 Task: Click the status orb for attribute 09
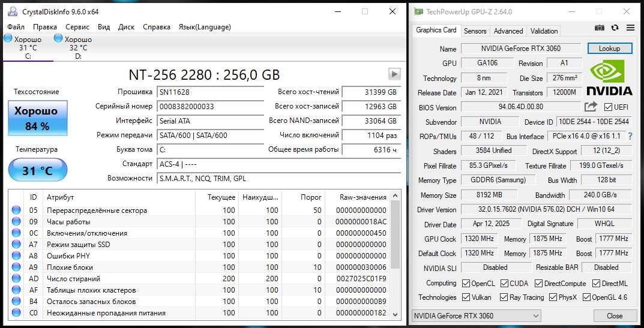pos(16,222)
